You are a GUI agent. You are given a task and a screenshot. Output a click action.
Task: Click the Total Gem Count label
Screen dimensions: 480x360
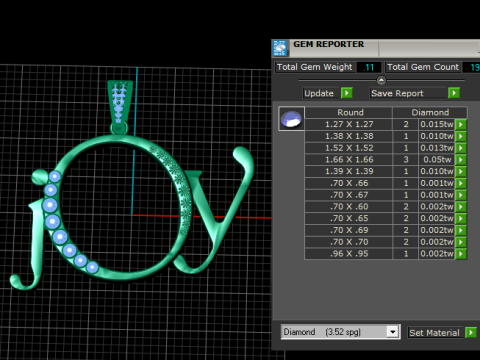(423, 67)
